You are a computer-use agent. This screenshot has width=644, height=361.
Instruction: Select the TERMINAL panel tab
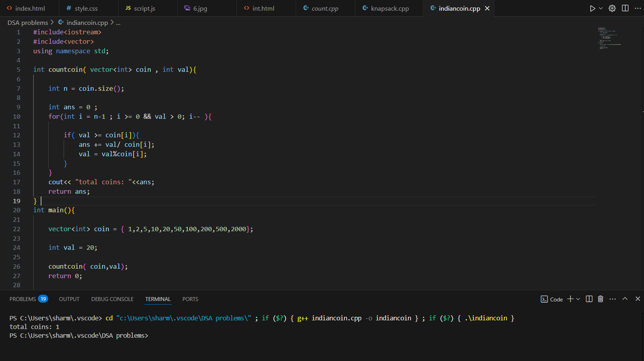click(x=158, y=299)
